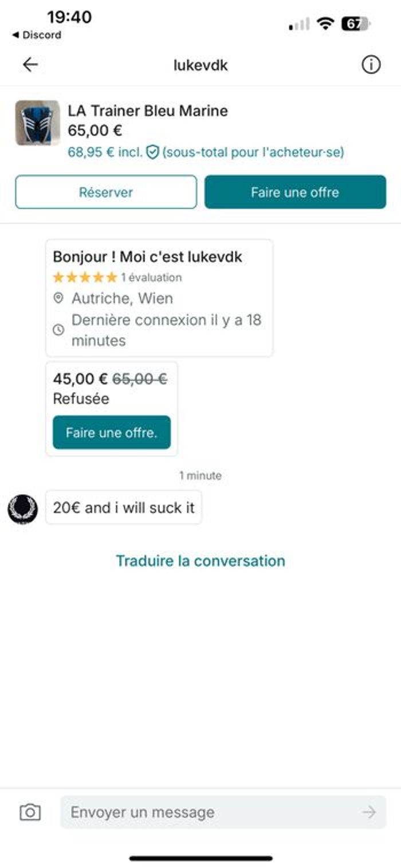Tap the '20€ and i will' message bubble

pyautogui.click(x=124, y=507)
